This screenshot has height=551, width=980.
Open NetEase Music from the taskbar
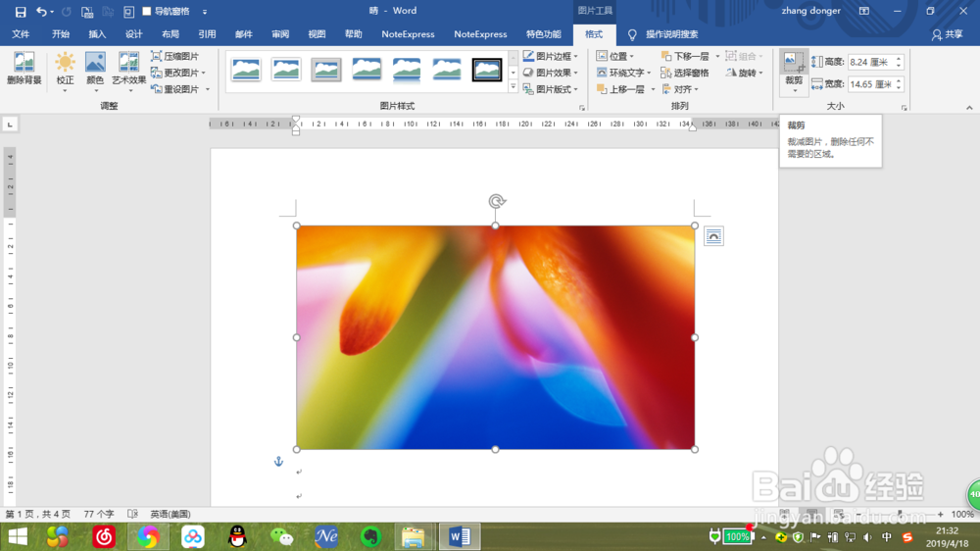pyautogui.click(x=104, y=536)
